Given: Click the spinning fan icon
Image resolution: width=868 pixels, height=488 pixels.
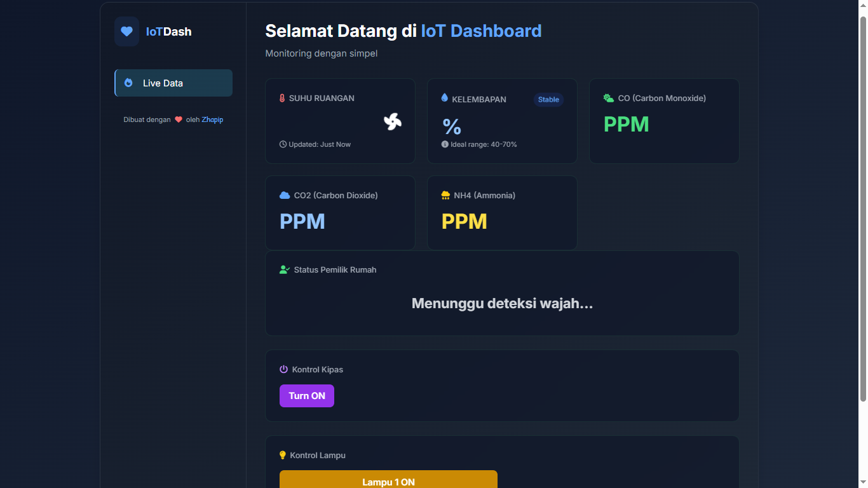Looking at the screenshot, I should 393,121.
